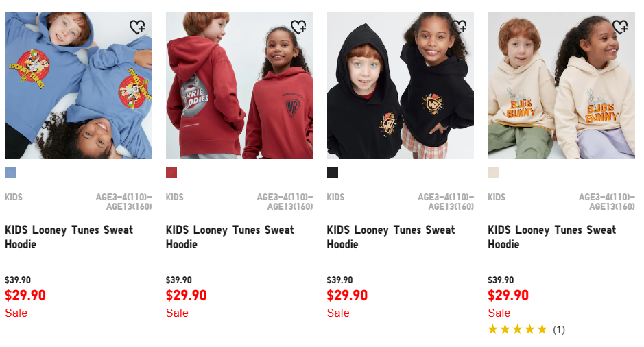This screenshot has height=347, width=644.
Task: View black hoodie product photo
Action: click(401, 86)
